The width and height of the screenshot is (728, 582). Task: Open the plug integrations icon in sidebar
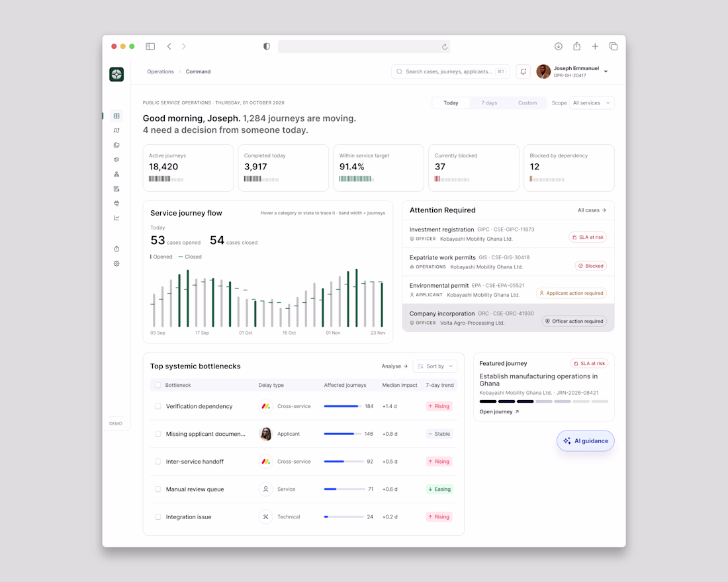116,203
